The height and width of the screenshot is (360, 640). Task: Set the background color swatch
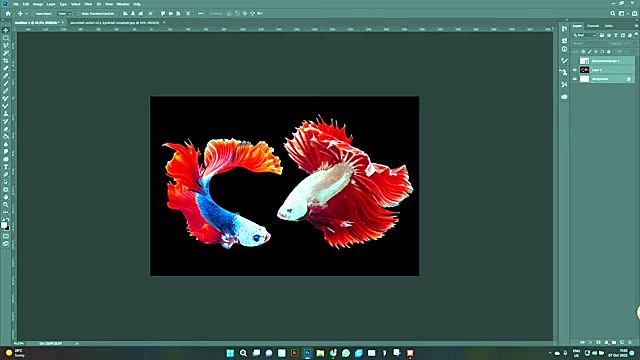pyautogui.click(x=7, y=228)
